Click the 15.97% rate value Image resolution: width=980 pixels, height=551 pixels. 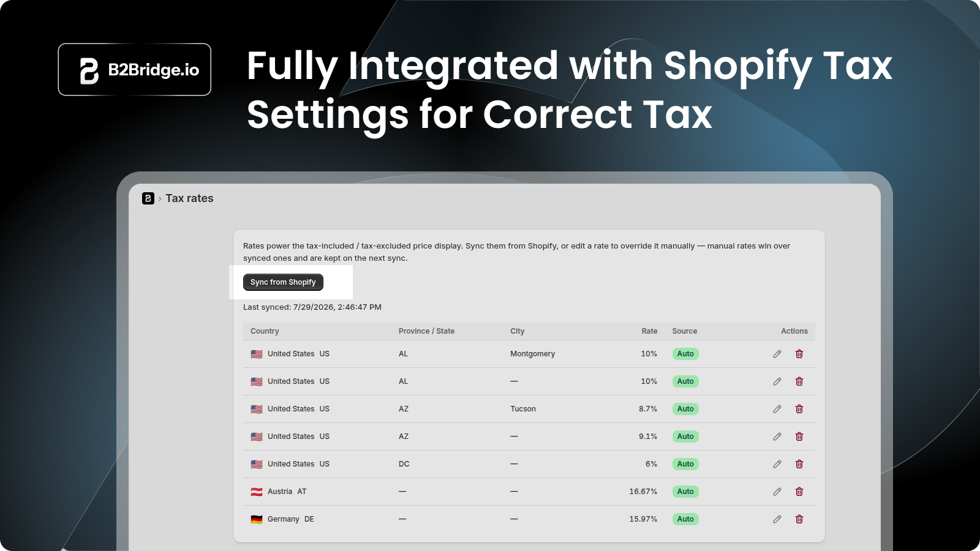[x=643, y=519]
